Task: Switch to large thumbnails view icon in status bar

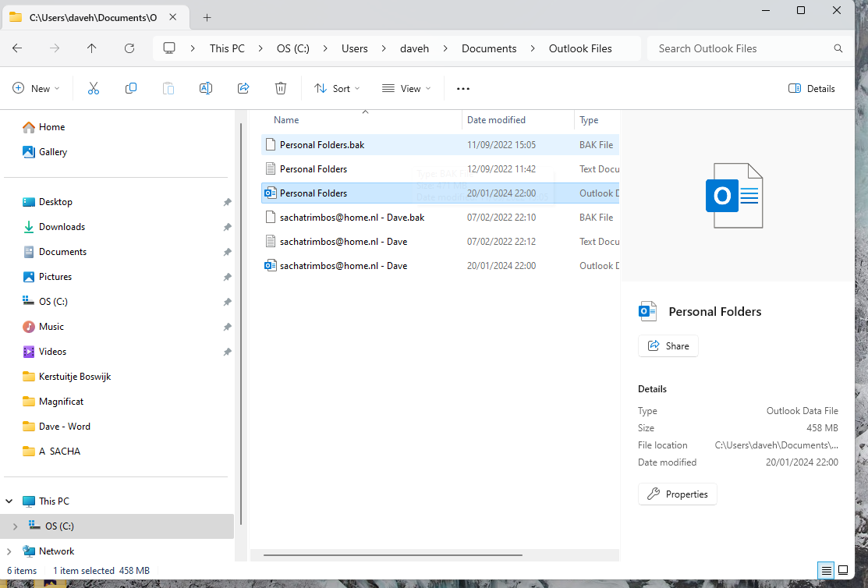Action: click(843, 570)
